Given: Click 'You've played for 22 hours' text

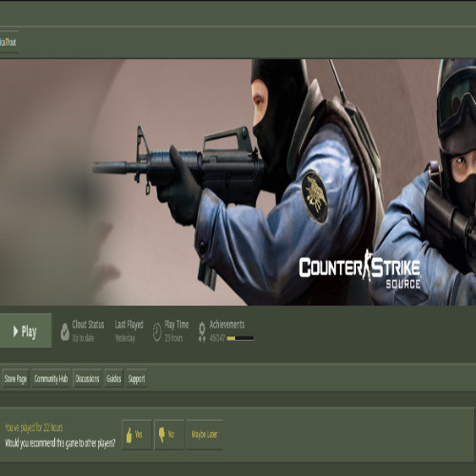Looking at the screenshot, I should tap(34, 427).
